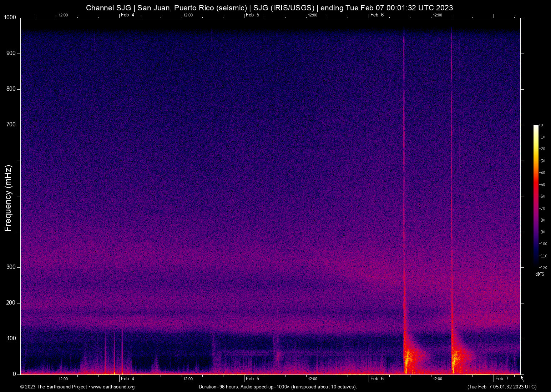The height and width of the screenshot is (392, 551).
Task: Select the Feb 6 label on the top axis
Action: coord(376,15)
